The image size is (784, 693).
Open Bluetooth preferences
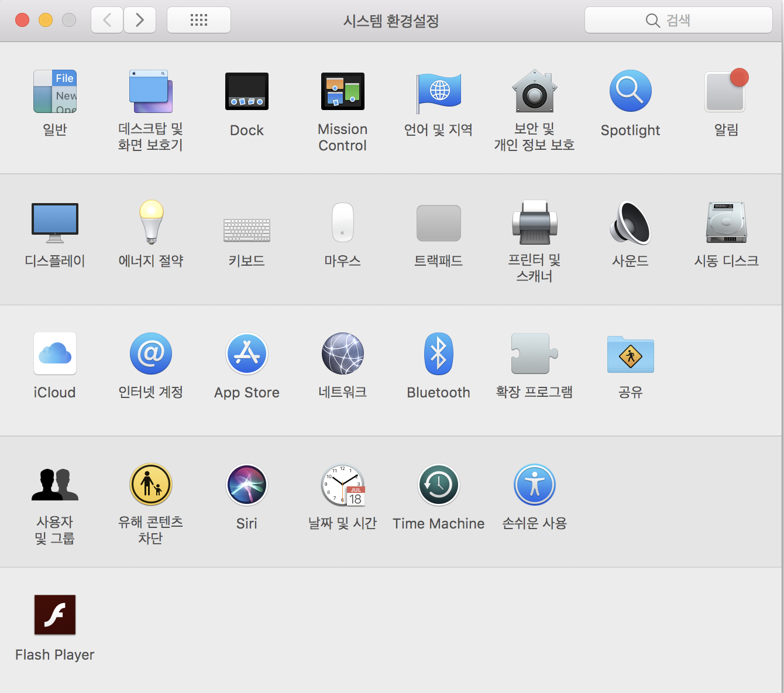(439, 354)
